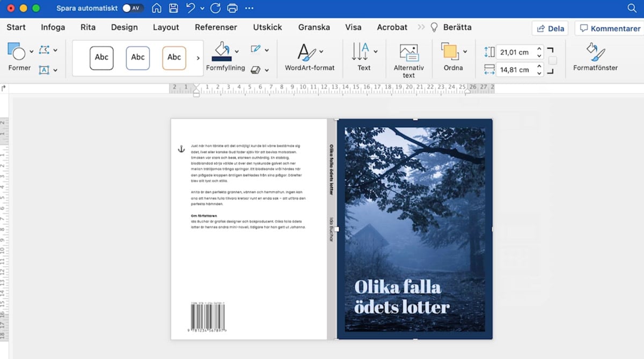644x359 pixels.
Task: Open the shape outline dropdown arrow
Action: (x=267, y=50)
